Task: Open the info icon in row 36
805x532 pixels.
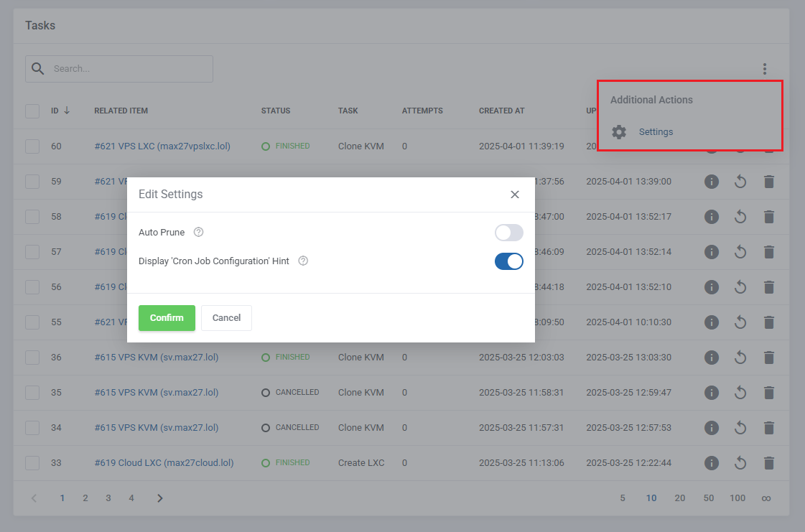Action: pos(712,358)
